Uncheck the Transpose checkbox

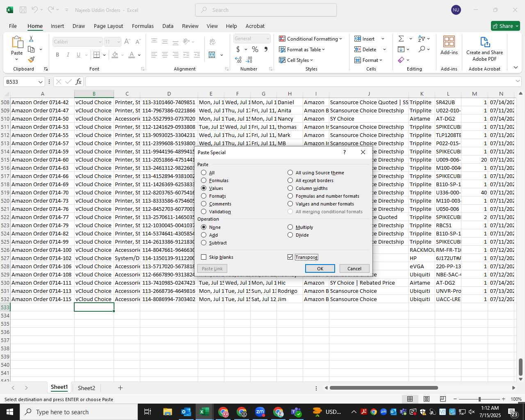tap(290, 257)
